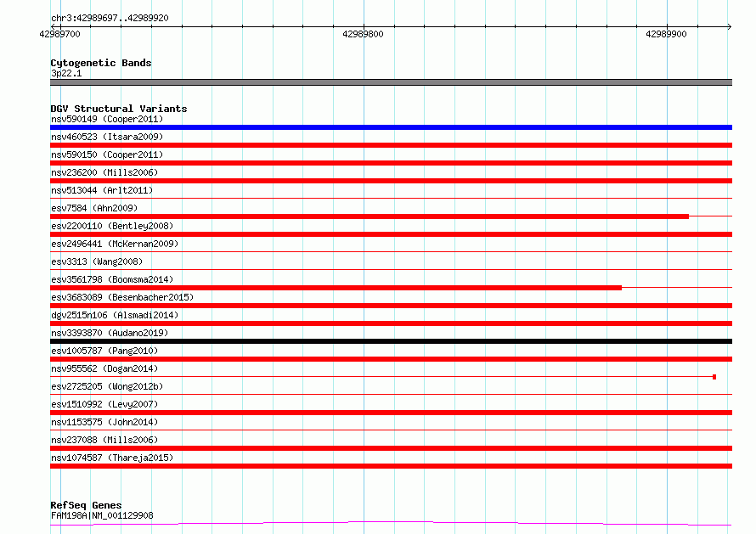Click the esv1005787 (Pang2010) label
Image resolution: width=756 pixels, height=534 pixels.
(104, 351)
